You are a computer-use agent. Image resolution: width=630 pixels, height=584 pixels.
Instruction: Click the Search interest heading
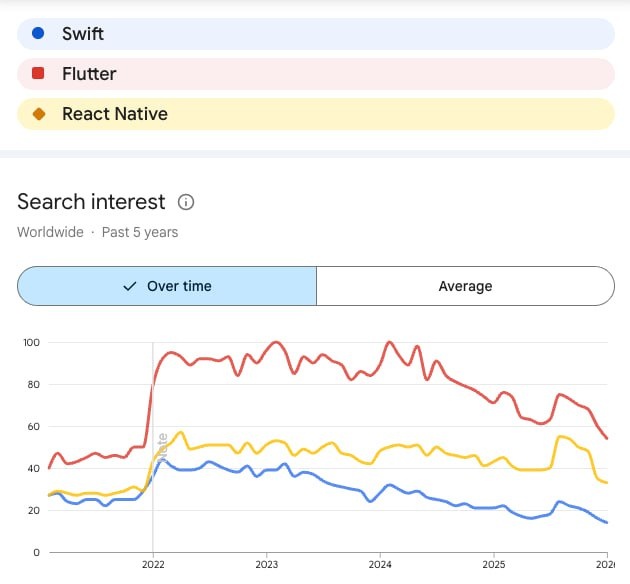91,201
